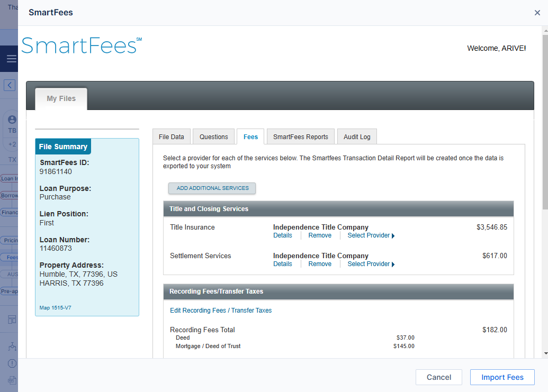548x392 pixels.
Task: Click the File Summary header
Action: point(63,147)
